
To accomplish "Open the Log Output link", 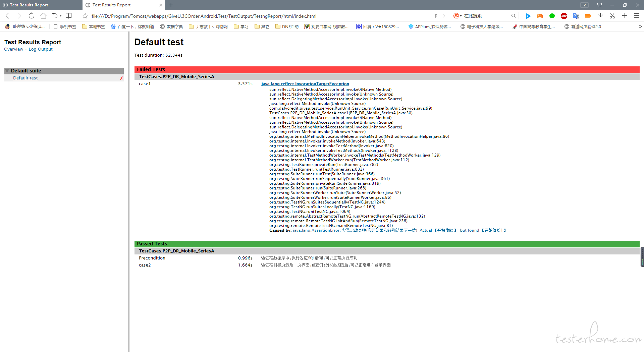I will pos(41,49).
